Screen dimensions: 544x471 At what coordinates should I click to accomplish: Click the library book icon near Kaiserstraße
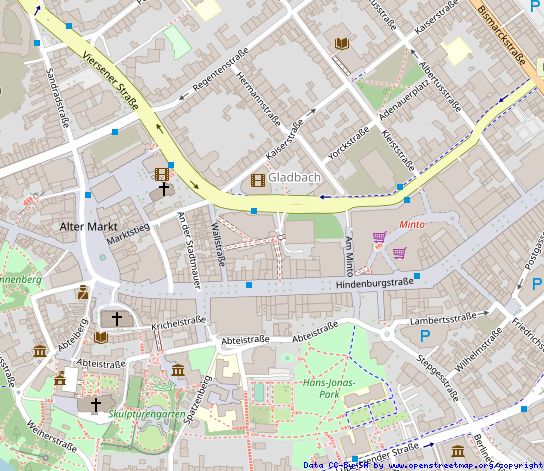click(x=342, y=44)
